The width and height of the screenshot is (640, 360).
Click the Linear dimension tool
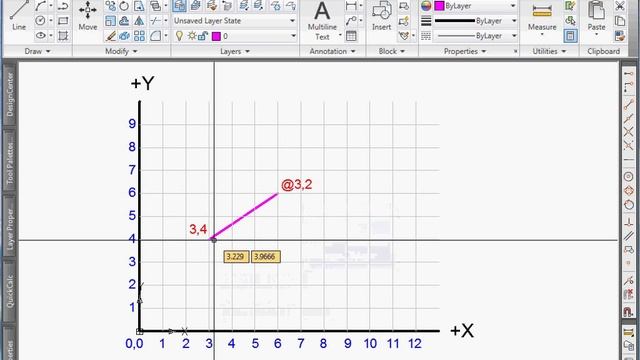[x=351, y=6]
